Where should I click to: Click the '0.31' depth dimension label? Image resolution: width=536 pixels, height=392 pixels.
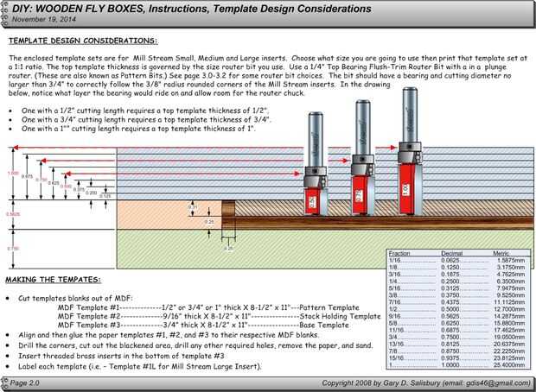click(x=193, y=207)
